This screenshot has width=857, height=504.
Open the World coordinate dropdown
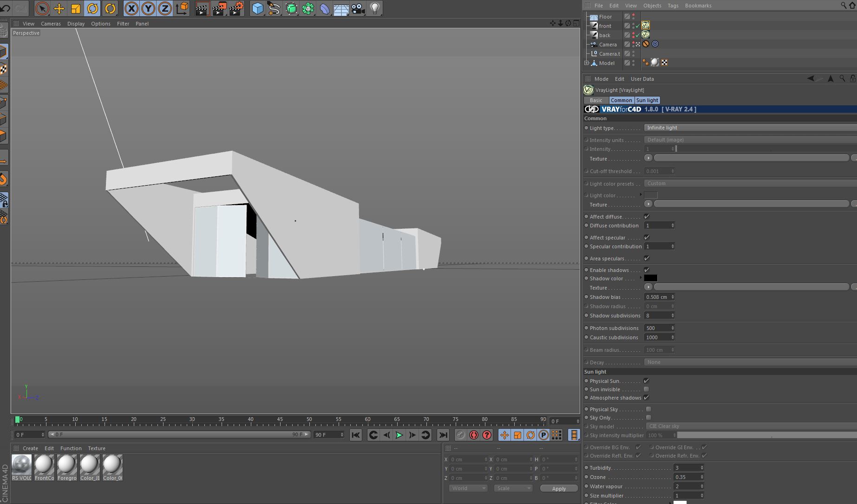point(468,488)
